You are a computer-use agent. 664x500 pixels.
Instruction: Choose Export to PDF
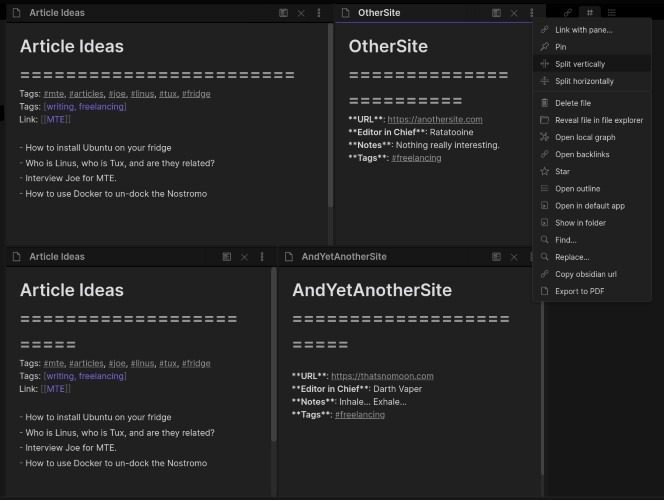[x=592, y=291]
